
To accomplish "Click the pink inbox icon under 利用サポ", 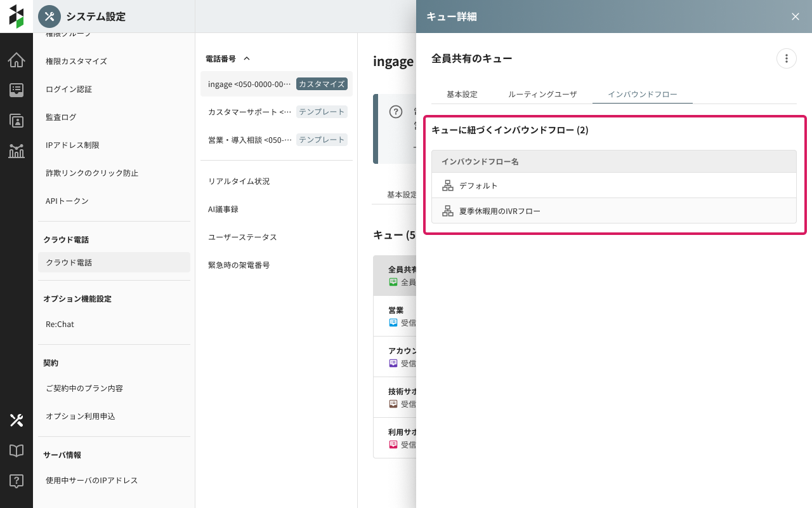I will [x=393, y=444].
